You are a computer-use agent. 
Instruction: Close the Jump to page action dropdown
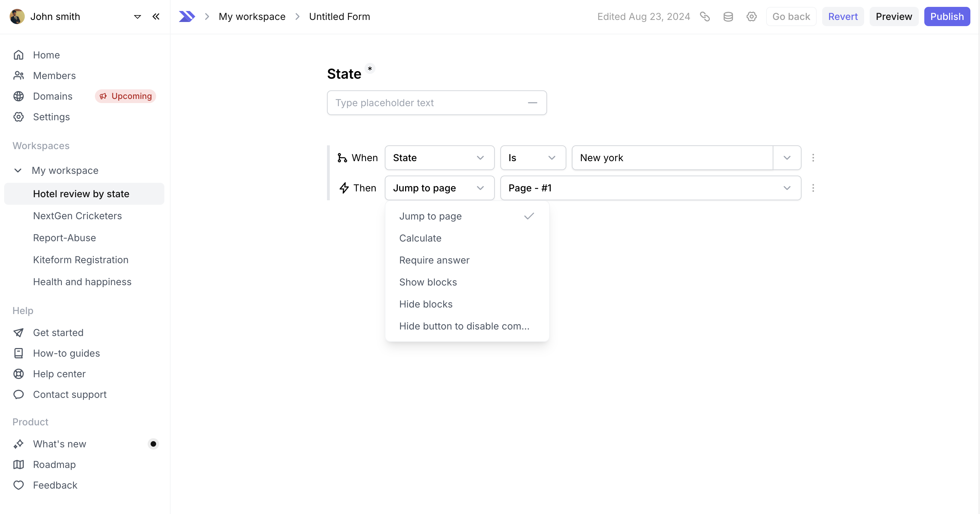pyautogui.click(x=439, y=188)
